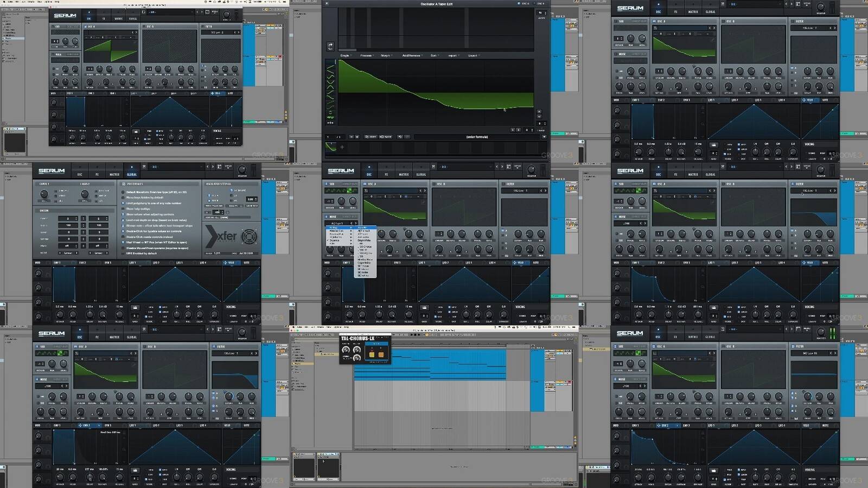
Task: Open the Single dropdown in Table Edit window
Action: (346, 55)
